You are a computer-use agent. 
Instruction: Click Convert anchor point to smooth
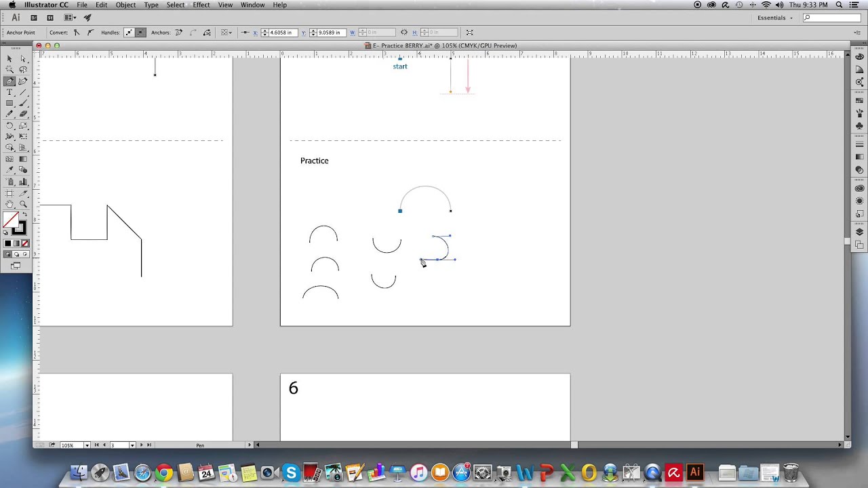tap(90, 33)
